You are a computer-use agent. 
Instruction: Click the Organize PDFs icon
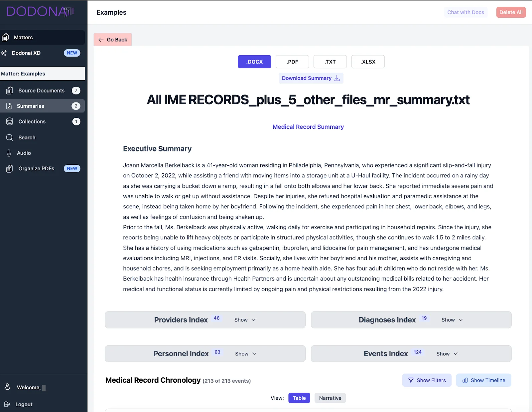pos(10,169)
